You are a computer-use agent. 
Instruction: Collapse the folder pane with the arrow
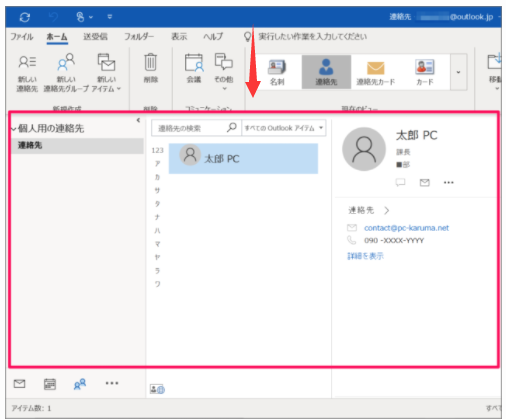point(138,120)
